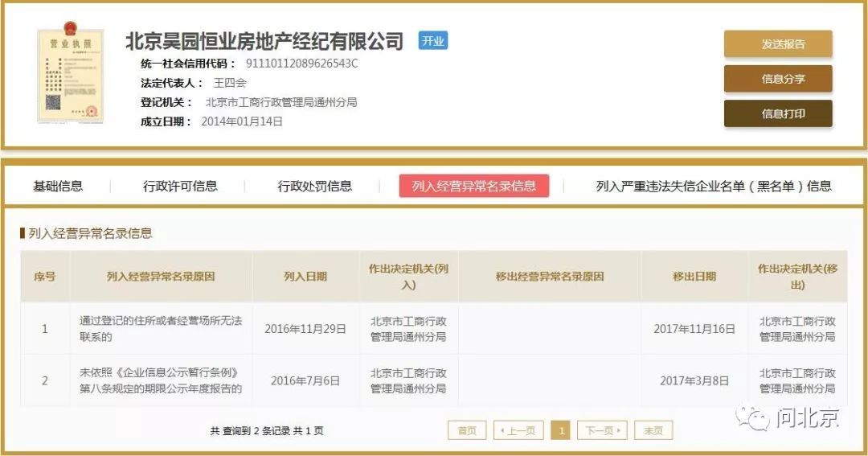Jump to last page with 末页
This screenshot has height=456, width=868.
click(x=653, y=431)
